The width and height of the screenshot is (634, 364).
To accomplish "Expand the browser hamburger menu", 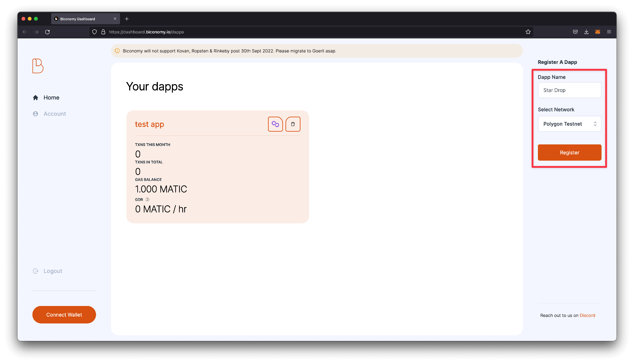I will click(609, 32).
